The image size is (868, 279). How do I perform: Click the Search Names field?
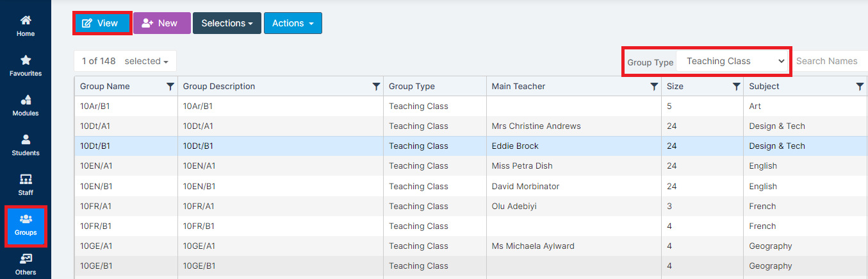[x=830, y=62]
